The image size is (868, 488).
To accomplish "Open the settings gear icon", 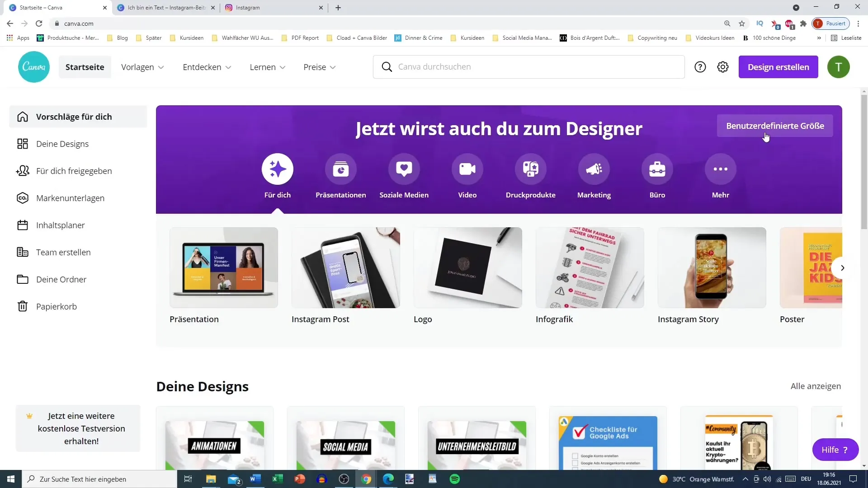I will [723, 67].
